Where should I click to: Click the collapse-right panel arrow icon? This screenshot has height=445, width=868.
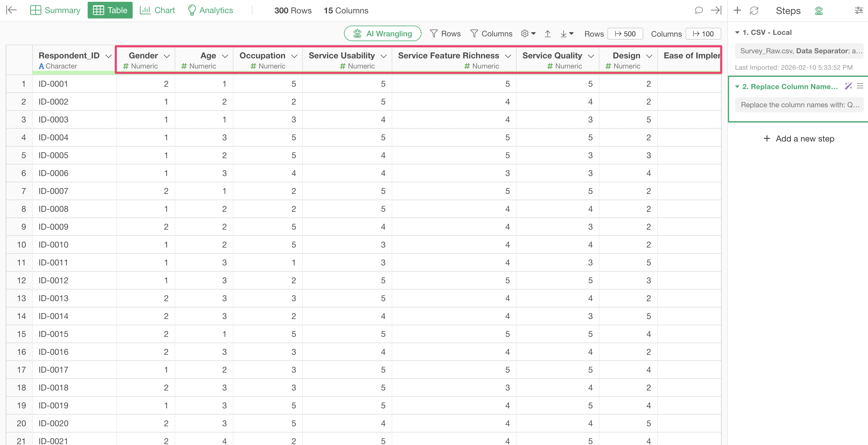(x=716, y=10)
